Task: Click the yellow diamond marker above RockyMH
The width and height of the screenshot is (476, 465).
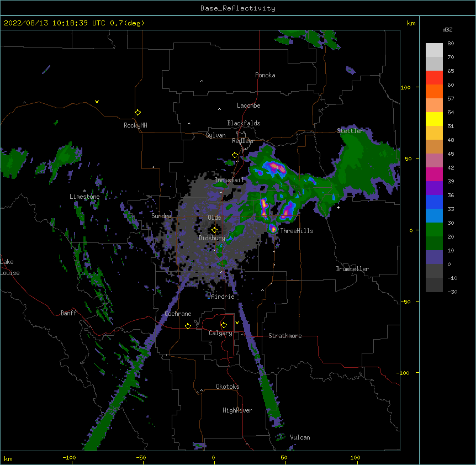Action: pos(138,113)
